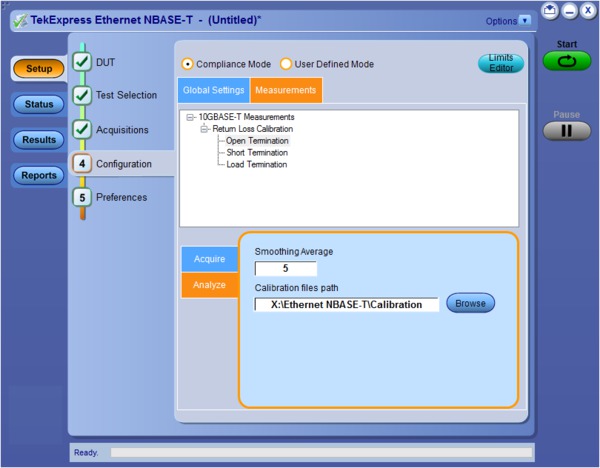Open the Limits Editor

tap(500, 63)
